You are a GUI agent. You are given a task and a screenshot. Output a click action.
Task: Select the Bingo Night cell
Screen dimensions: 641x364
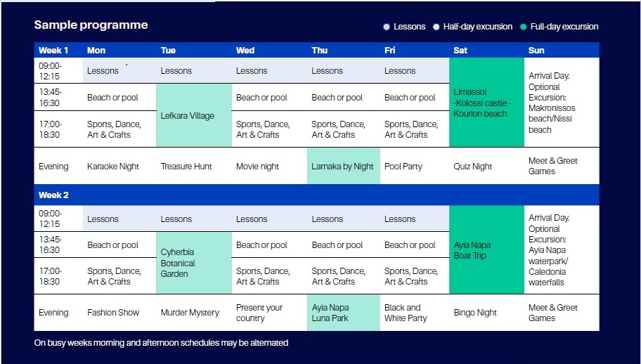click(x=475, y=313)
